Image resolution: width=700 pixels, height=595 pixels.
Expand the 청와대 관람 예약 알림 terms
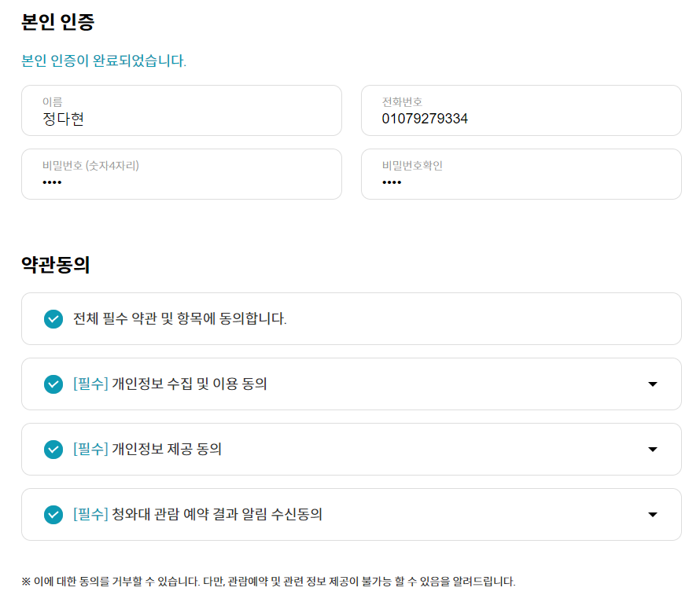pyautogui.click(x=652, y=515)
